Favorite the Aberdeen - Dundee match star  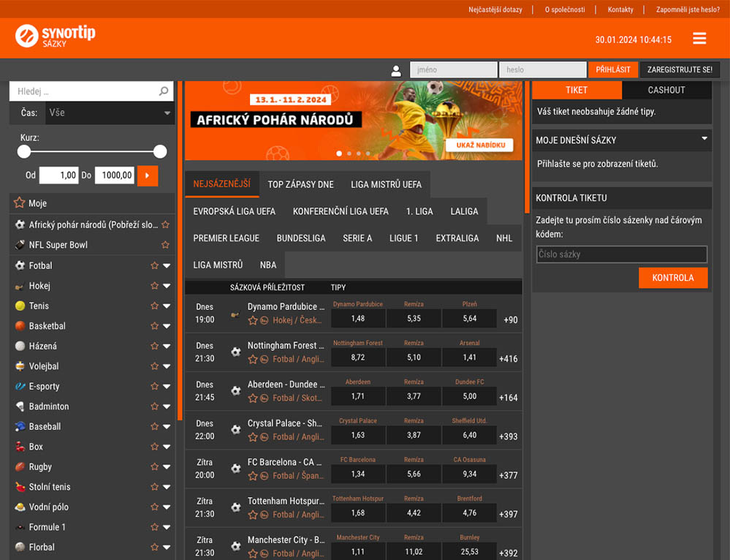click(x=253, y=398)
